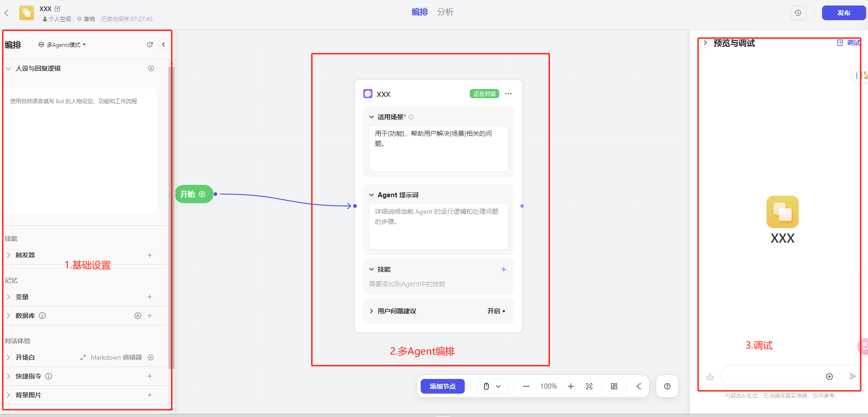Expand the 快捷指令 section
This screenshot has height=417, width=868.
(x=8, y=376)
